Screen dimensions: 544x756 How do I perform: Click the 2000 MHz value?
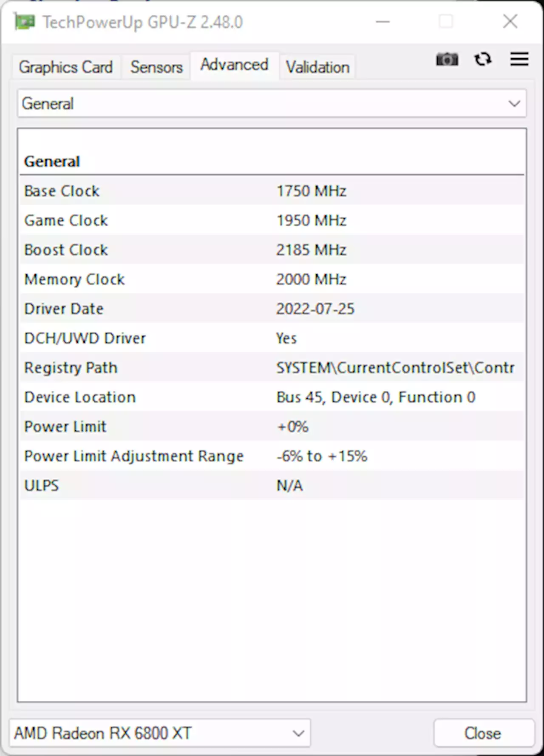(x=311, y=279)
